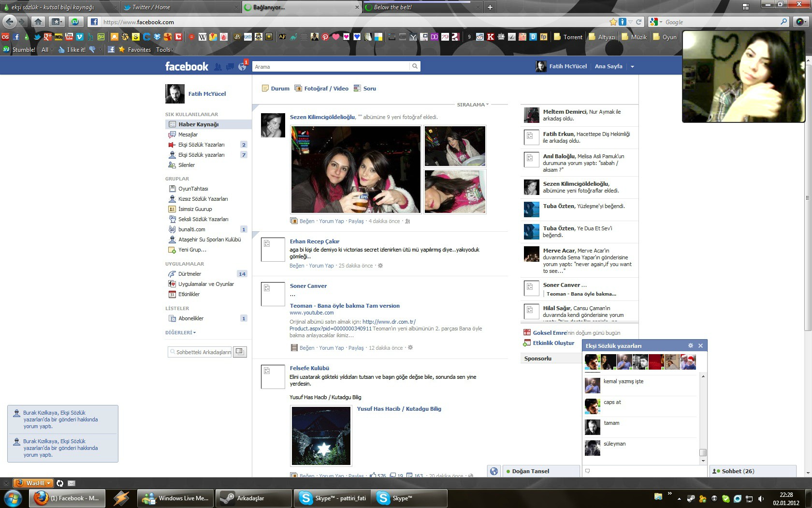This screenshot has height=508, width=812.
Task: Click the globe icon beside Doğan Tansel tab
Action: 493,471
